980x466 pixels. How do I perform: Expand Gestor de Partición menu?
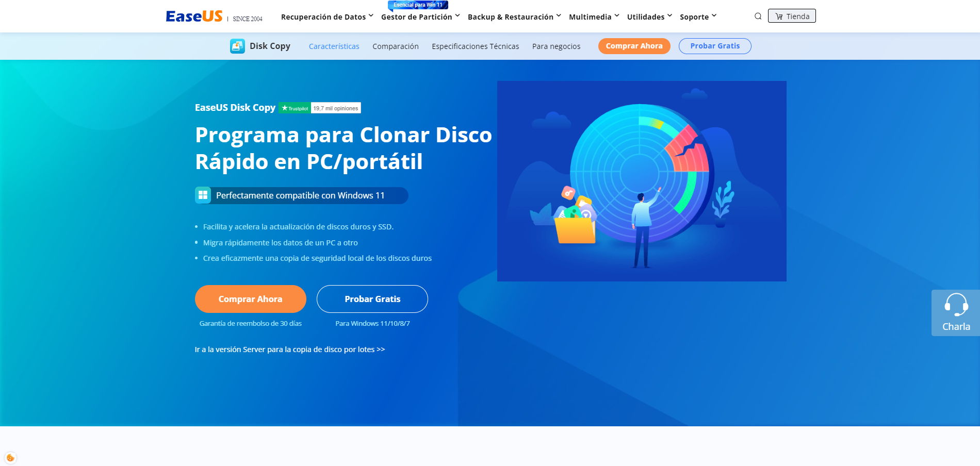420,17
